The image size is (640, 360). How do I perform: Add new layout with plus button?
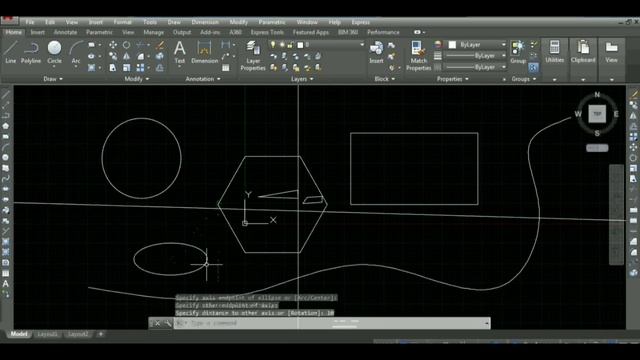(101, 334)
